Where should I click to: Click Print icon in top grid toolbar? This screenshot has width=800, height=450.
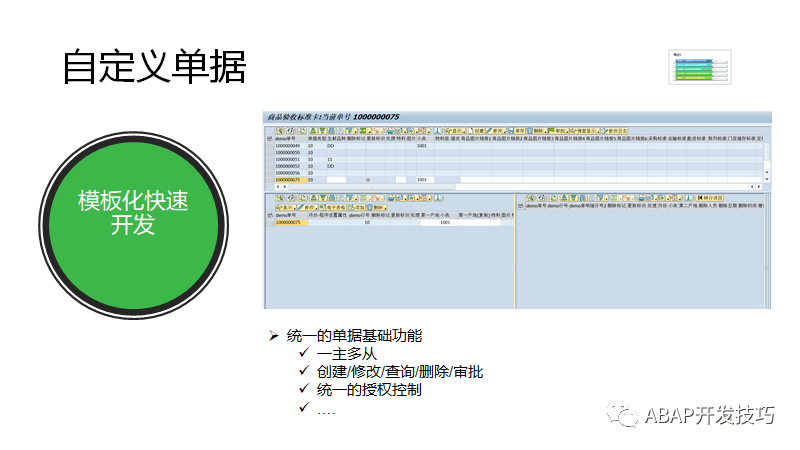click(x=390, y=131)
